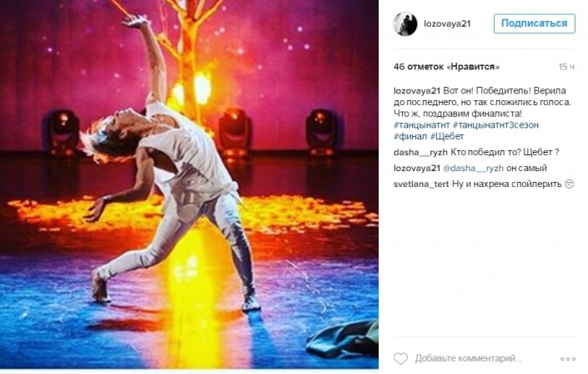Screen dimensions: 588x374
Task: Click the heart like icon
Action: 400,358
